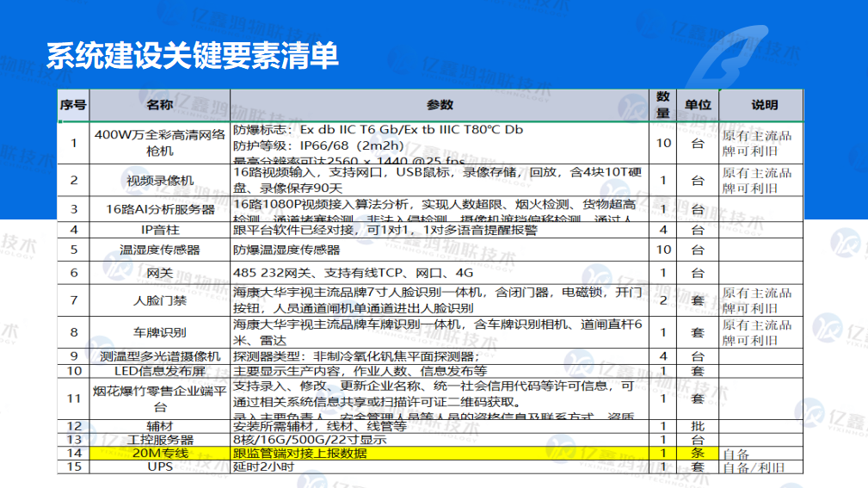Screen dimensions: 868x488
Task: Click unit '套' in the UPS row
Action: 698,467
